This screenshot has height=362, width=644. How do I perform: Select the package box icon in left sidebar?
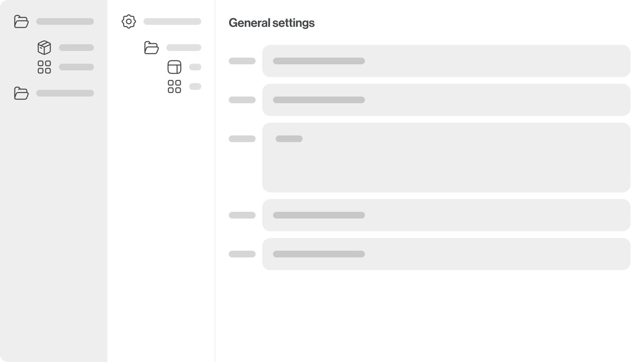[x=44, y=47]
